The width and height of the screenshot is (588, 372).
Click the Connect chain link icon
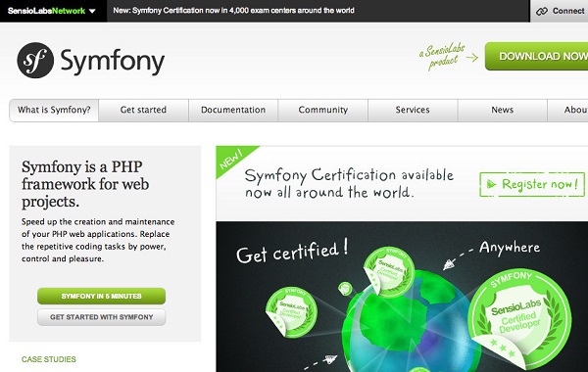(542, 11)
